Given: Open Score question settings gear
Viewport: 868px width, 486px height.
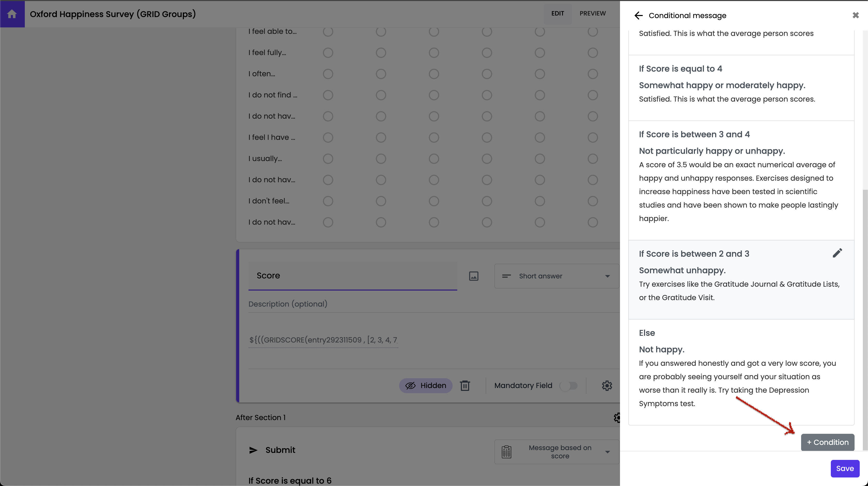Looking at the screenshot, I should click(x=607, y=385).
